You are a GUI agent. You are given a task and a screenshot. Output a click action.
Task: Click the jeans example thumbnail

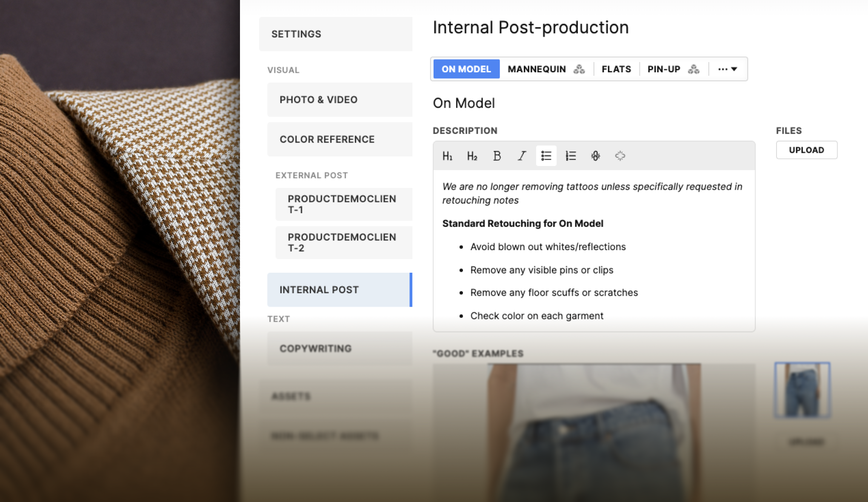point(802,389)
